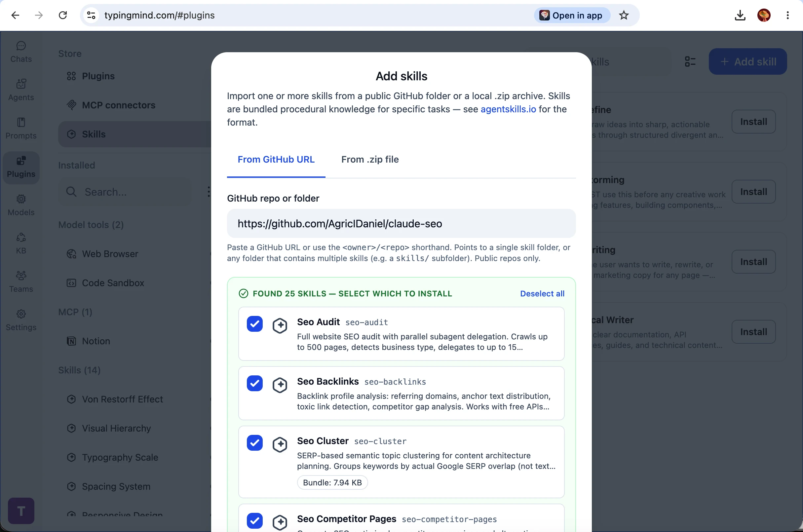Click the Seo Audit skill icon

[x=280, y=326]
